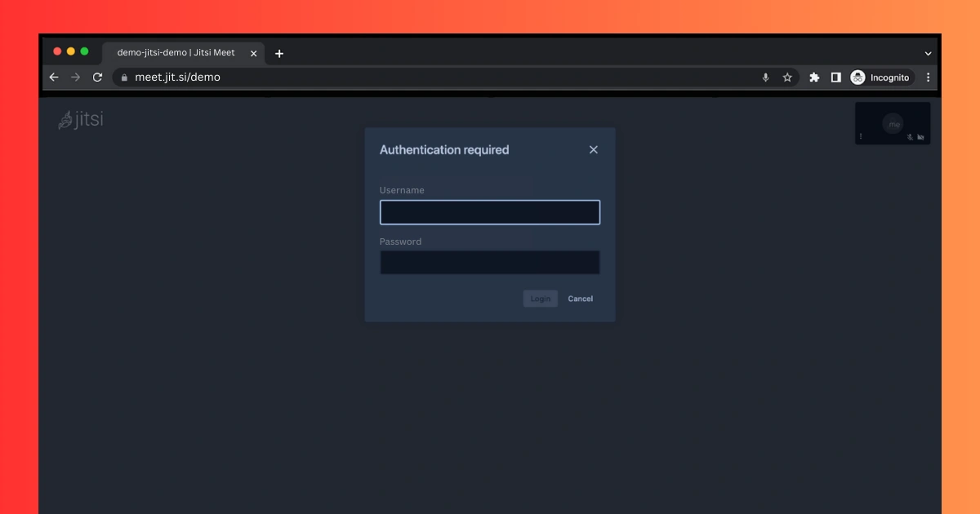This screenshot has width=980, height=514.
Task: Cancel the authentication dialog
Action: (x=580, y=299)
